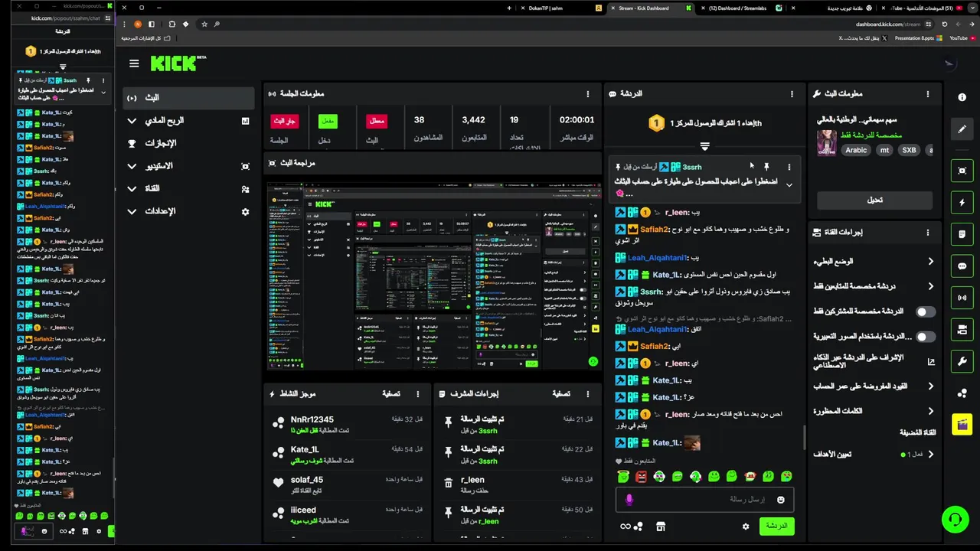This screenshot has width=980, height=551.
Task: Open options menu of إجراءات المشرف panel
Action: click(588, 393)
